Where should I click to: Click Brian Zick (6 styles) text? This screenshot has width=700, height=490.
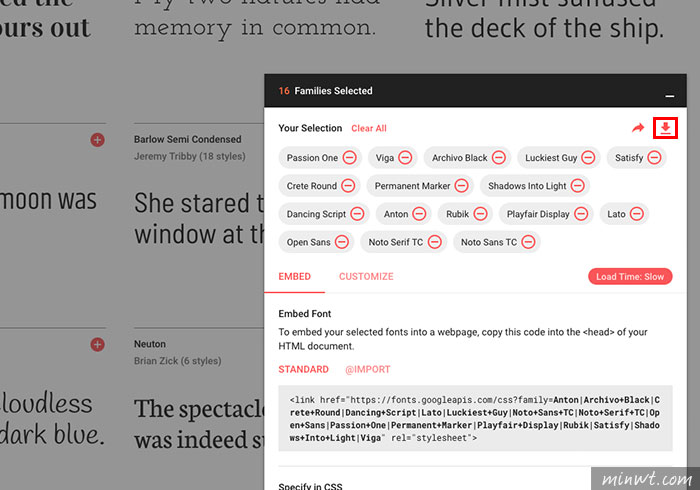click(x=178, y=361)
